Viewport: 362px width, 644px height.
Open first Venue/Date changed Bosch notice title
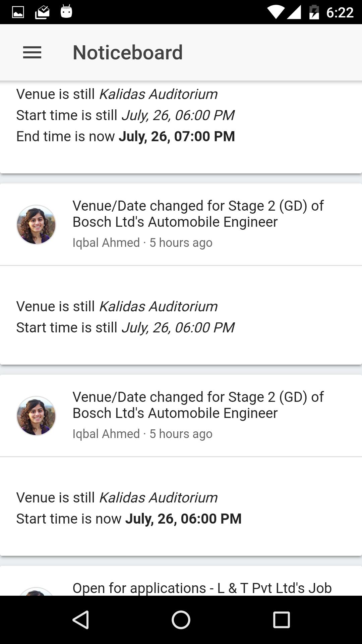(198, 214)
